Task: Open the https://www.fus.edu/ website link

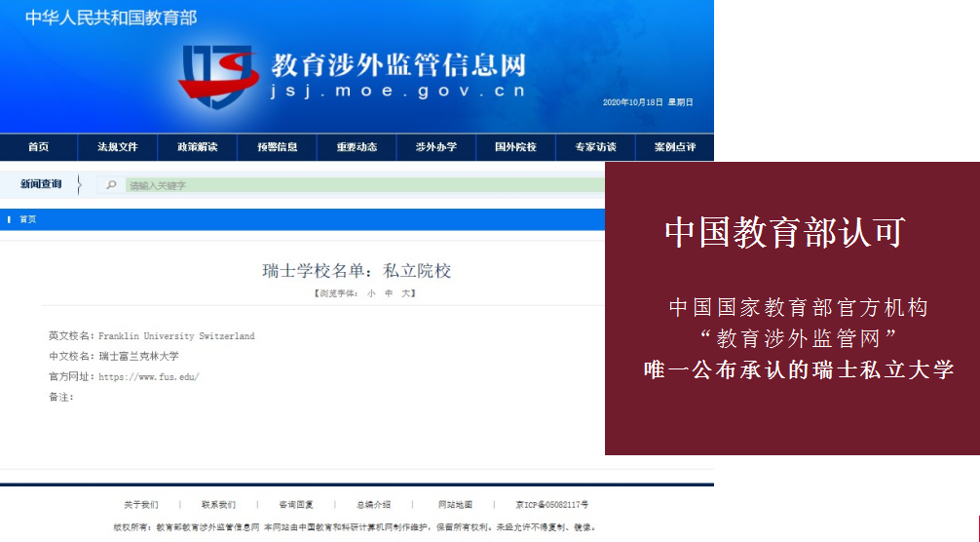Action: pos(149,377)
